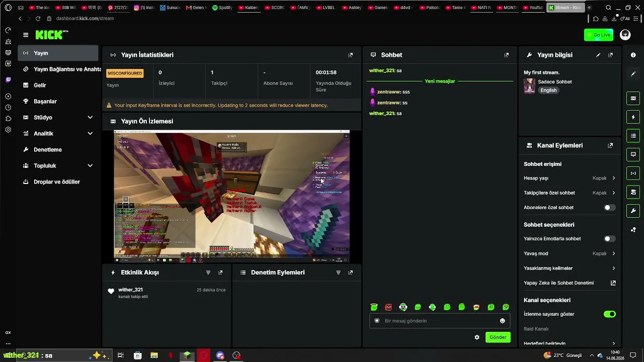Pop out the Kanal Eylemleri panel

(x=610, y=145)
